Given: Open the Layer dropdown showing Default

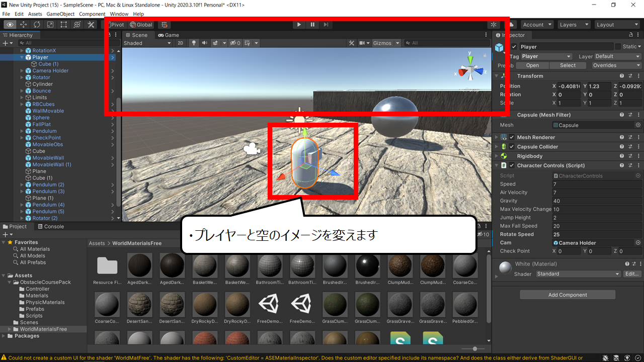Looking at the screenshot, I should 618,56.
